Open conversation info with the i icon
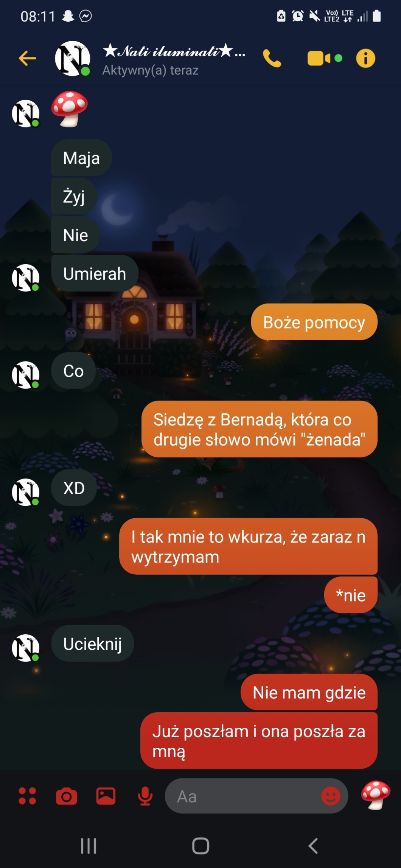 tap(365, 58)
